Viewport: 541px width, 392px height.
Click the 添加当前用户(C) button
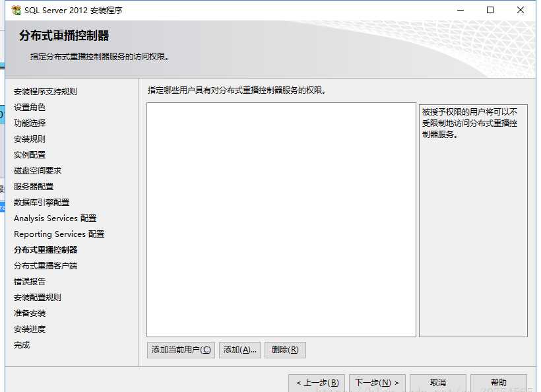[181, 350]
